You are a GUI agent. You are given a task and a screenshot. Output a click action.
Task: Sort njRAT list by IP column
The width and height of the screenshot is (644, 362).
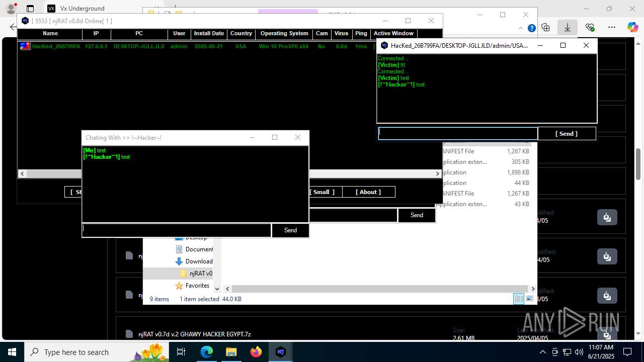coord(96,34)
